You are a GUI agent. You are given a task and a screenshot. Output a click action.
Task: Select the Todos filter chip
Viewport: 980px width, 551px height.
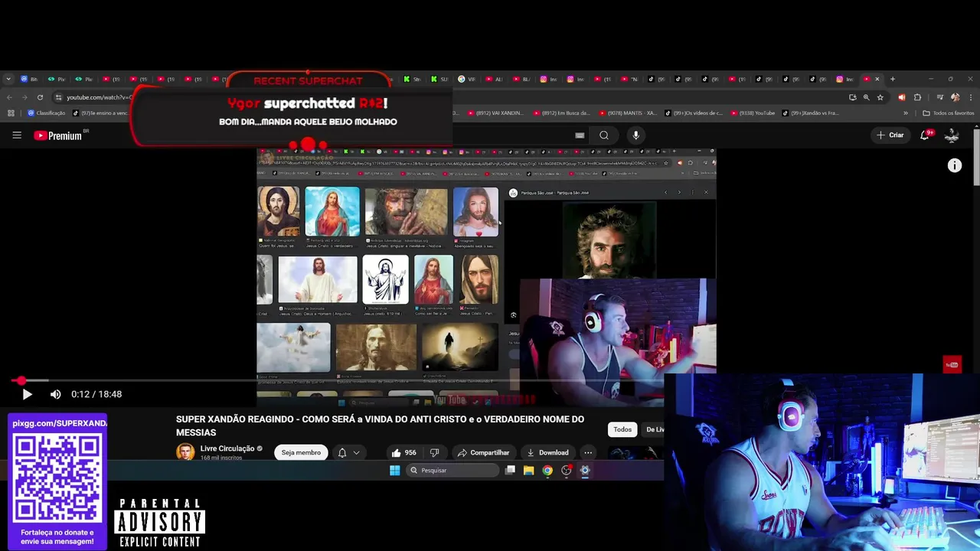pos(622,429)
